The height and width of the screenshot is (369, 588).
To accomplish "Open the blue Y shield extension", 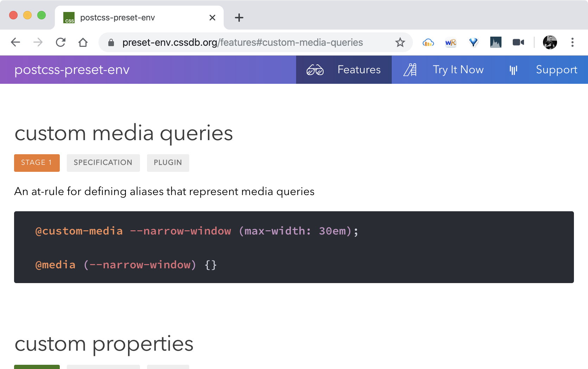I will pyautogui.click(x=473, y=43).
